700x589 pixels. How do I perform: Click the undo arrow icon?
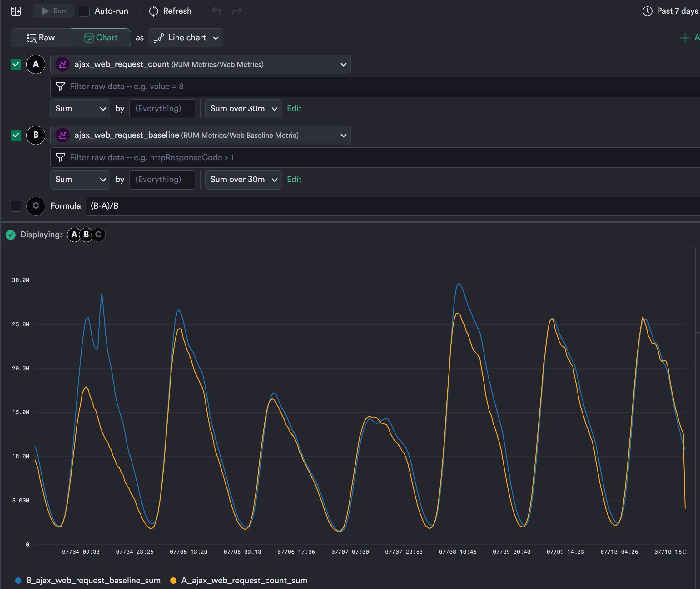point(217,11)
